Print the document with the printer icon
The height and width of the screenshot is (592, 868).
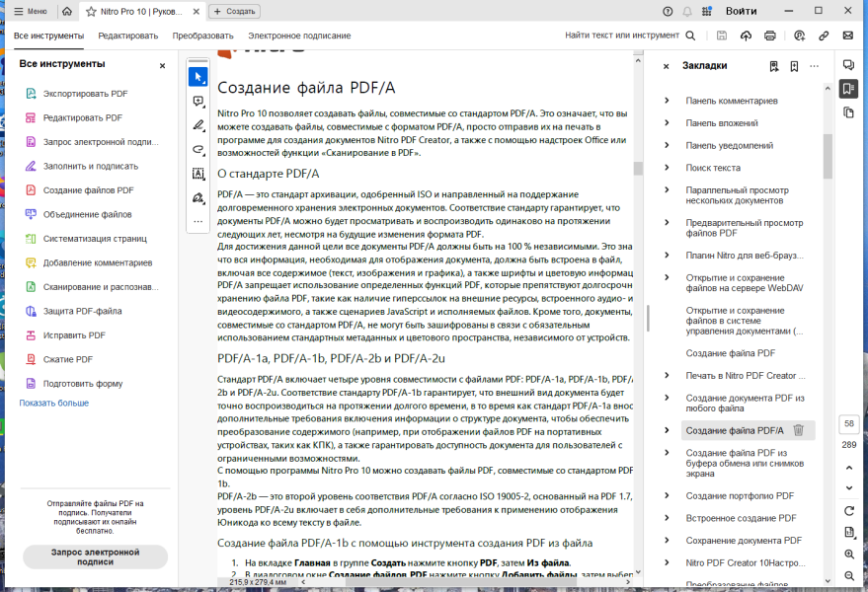pyautogui.click(x=770, y=36)
